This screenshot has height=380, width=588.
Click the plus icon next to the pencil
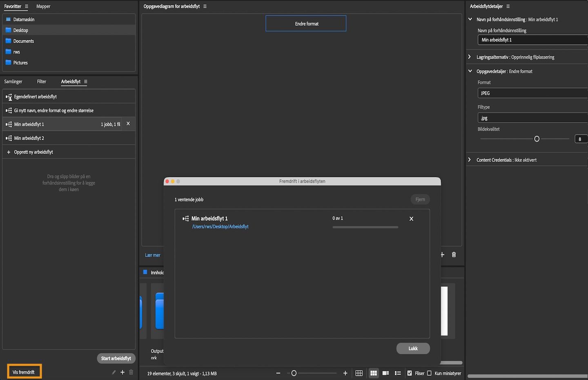[122, 372]
